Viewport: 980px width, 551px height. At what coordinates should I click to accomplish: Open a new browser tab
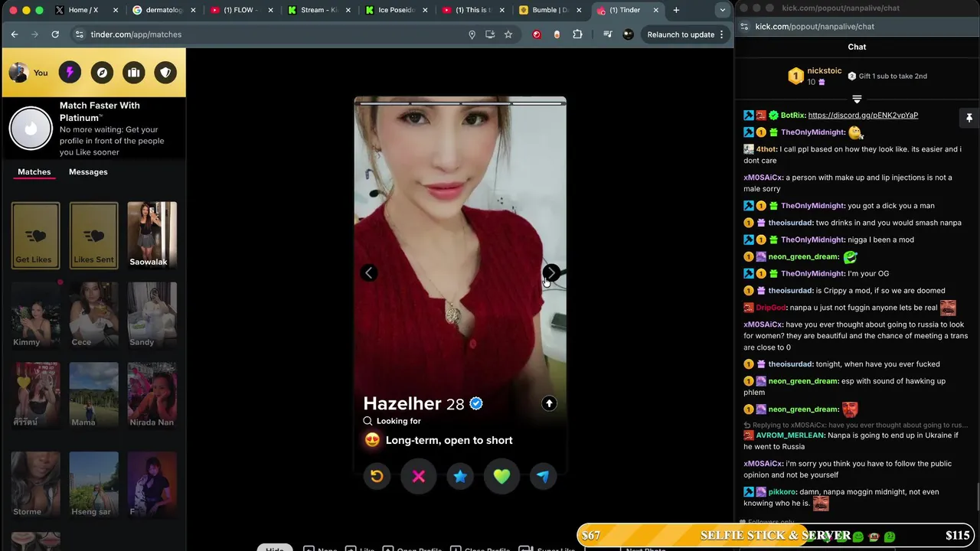pyautogui.click(x=676, y=10)
